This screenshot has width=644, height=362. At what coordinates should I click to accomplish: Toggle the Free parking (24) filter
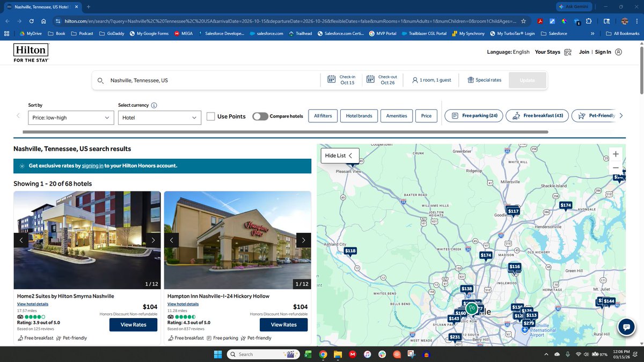coord(473,116)
